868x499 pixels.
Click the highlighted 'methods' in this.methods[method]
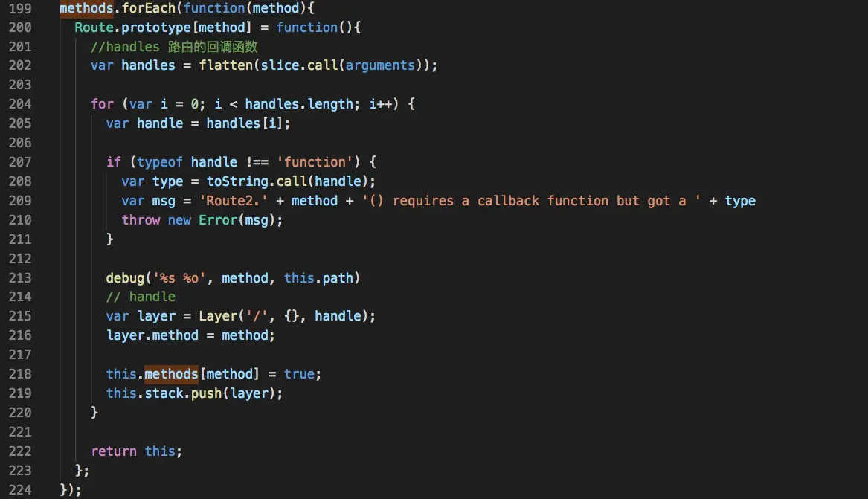[171, 374]
